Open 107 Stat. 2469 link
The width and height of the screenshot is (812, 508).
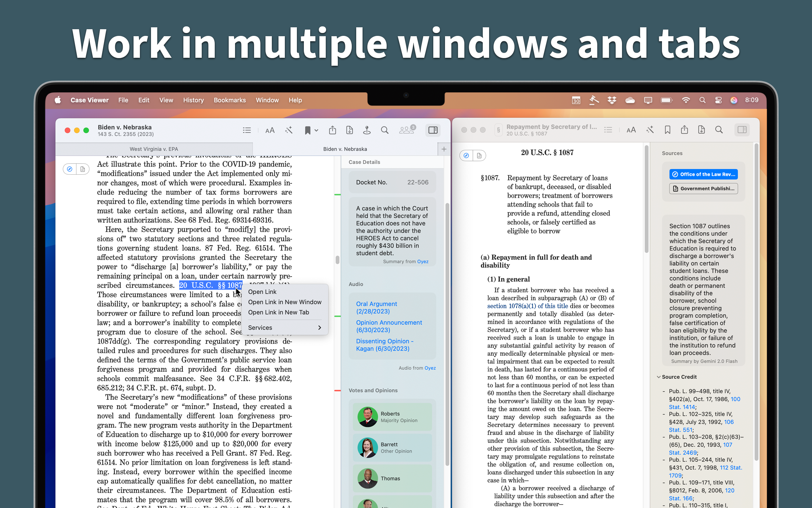click(701, 449)
